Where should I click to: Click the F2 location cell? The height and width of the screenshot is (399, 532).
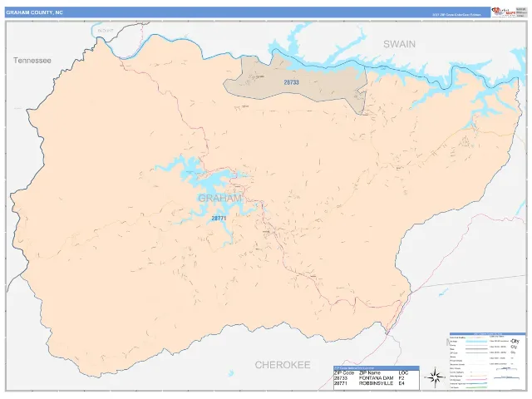click(x=401, y=378)
